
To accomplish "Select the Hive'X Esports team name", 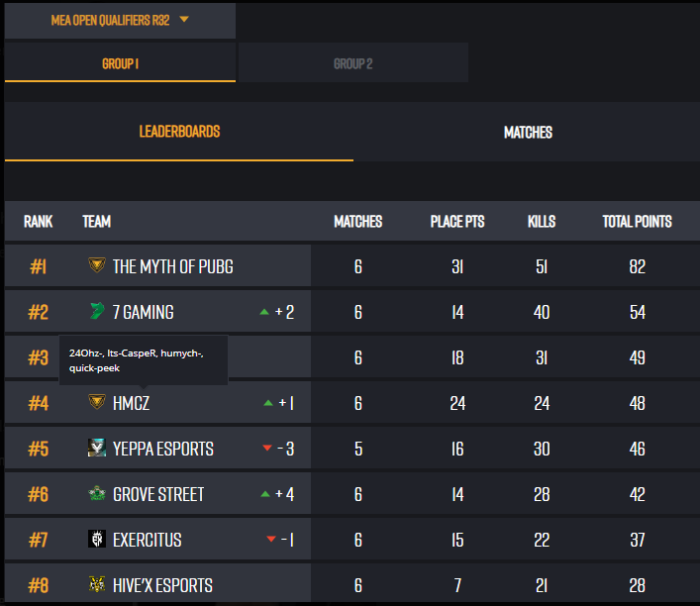I will coord(163,585).
